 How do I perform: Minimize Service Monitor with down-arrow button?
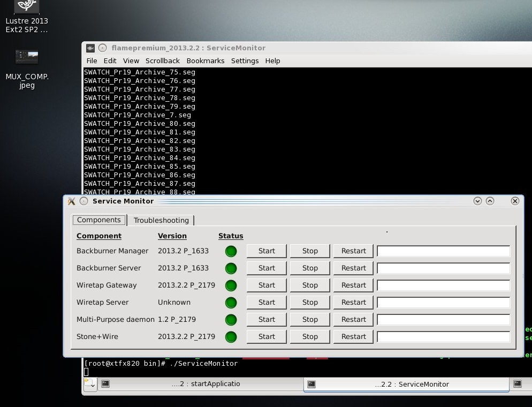[x=477, y=201]
